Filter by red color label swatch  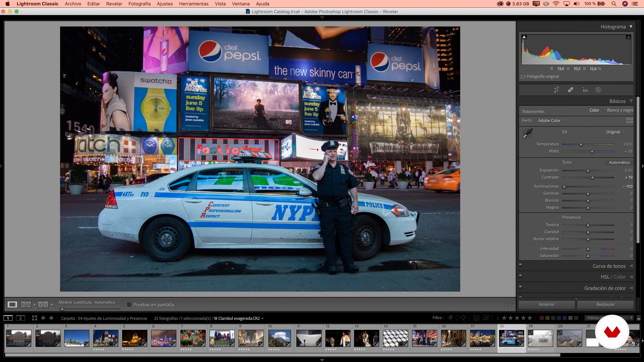click(x=542, y=318)
